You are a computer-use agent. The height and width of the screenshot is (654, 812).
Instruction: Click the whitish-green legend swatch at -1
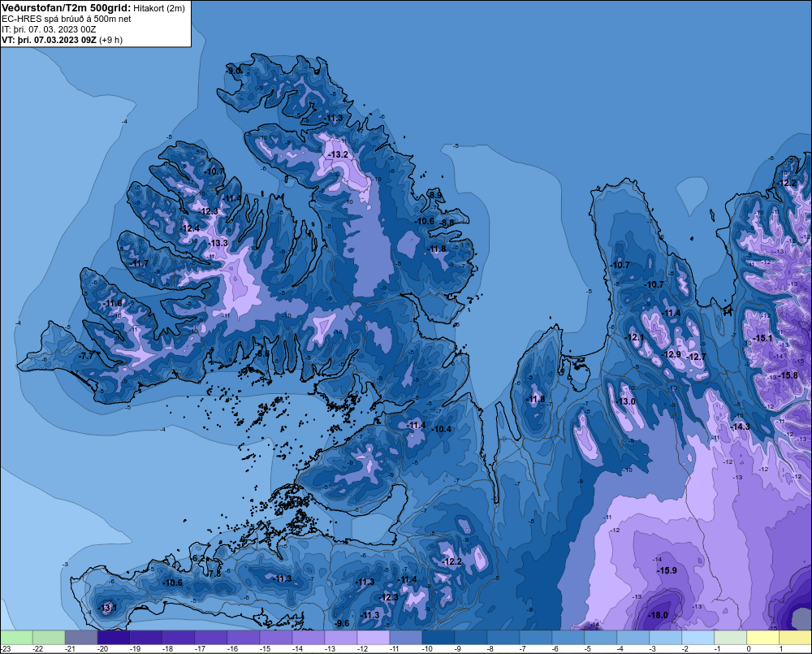coord(730,638)
